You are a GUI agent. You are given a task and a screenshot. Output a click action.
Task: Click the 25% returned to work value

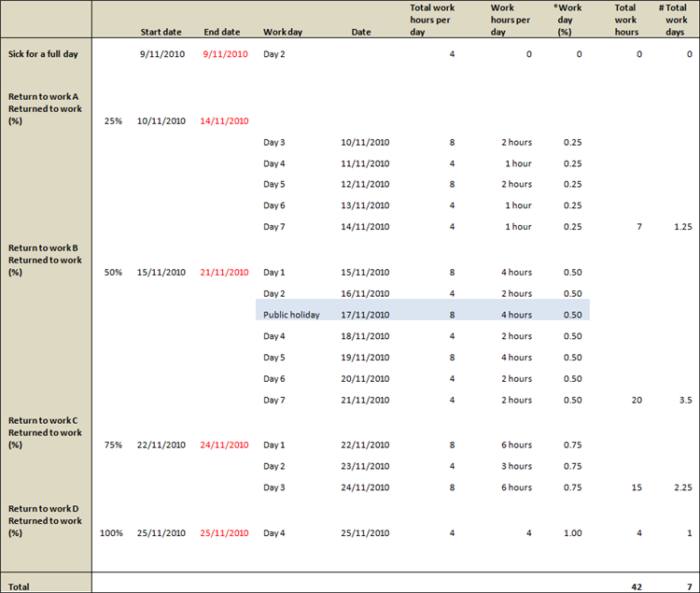click(113, 121)
